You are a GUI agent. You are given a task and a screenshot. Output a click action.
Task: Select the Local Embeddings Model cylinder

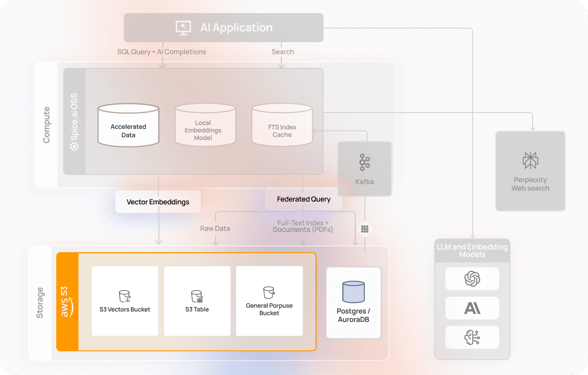(205, 125)
